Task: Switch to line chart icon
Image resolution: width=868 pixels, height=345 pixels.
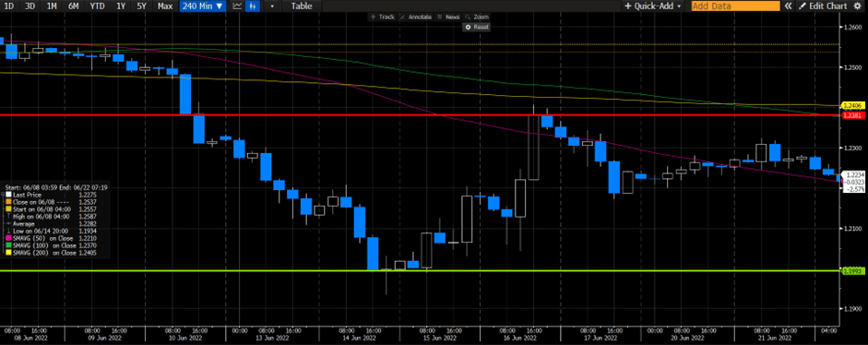Action: pos(237,6)
